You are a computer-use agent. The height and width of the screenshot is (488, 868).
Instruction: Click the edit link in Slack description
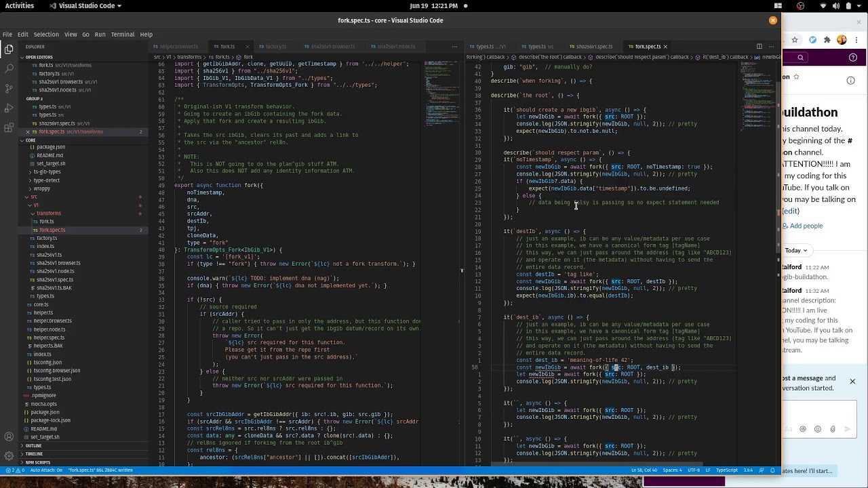click(791, 211)
